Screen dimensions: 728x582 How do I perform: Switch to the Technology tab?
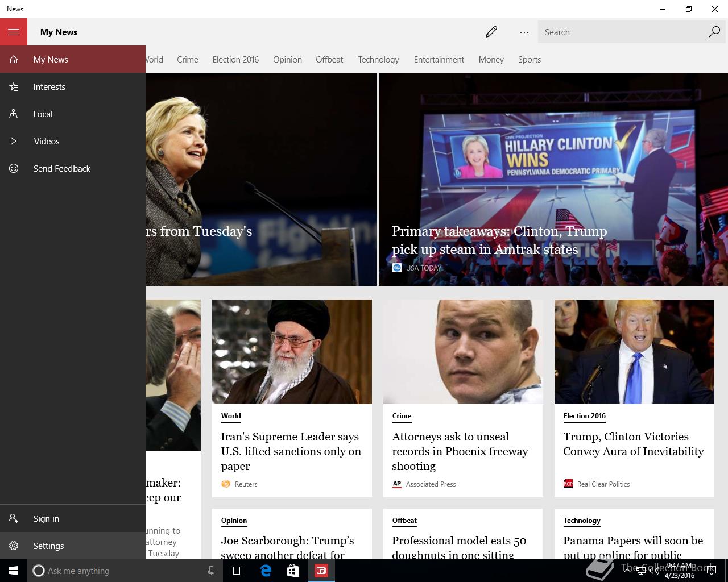click(378, 59)
